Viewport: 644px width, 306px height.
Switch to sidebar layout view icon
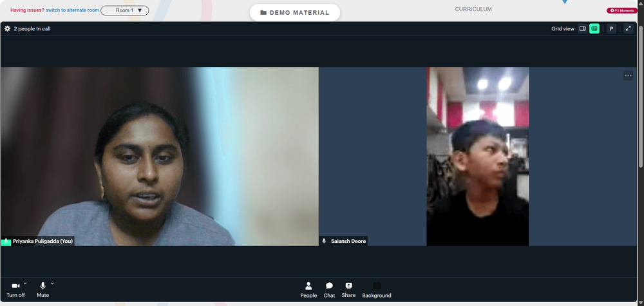582,28
